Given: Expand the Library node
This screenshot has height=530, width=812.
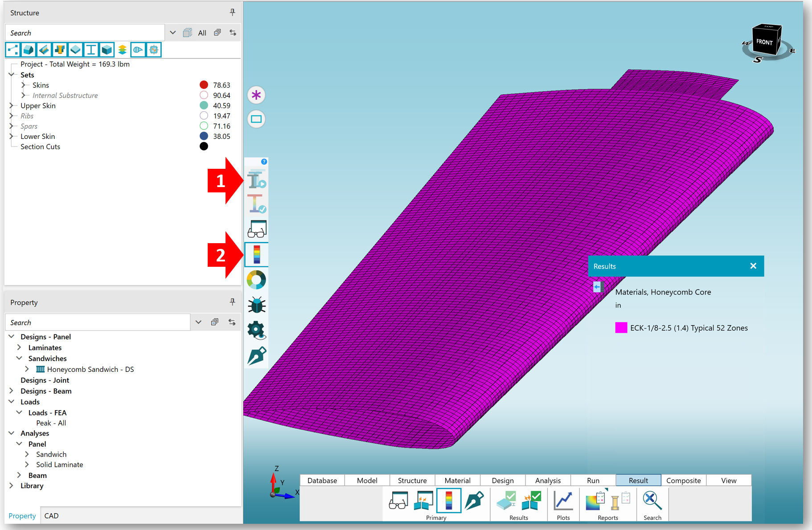Looking at the screenshot, I should coord(12,485).
